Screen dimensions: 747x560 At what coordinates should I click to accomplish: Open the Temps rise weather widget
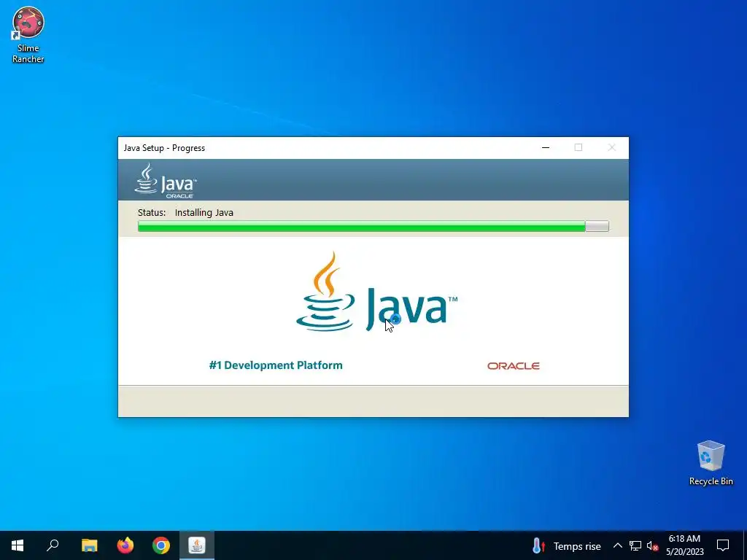(566, 545)
